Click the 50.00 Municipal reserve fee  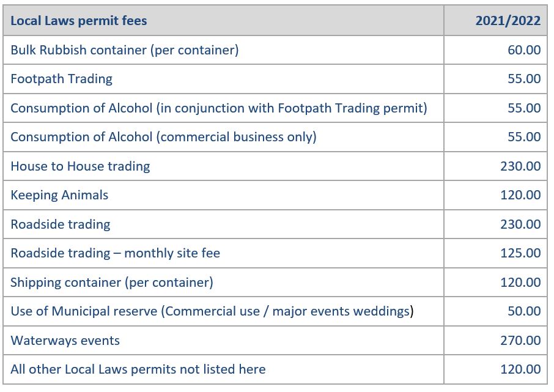(524, 311)
